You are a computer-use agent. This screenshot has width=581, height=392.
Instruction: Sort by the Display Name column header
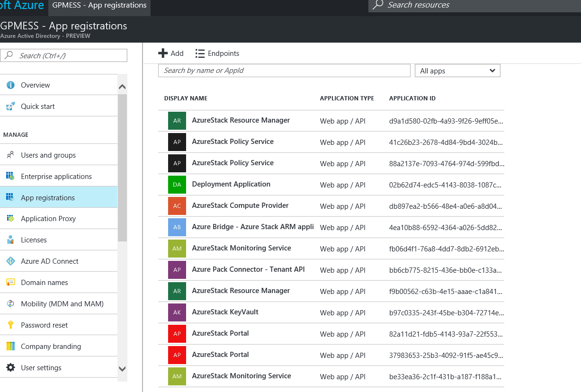[186, 98]
